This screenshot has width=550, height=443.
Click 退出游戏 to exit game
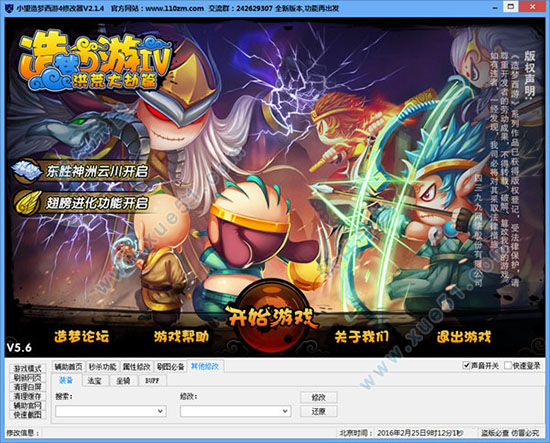(463, 337)
